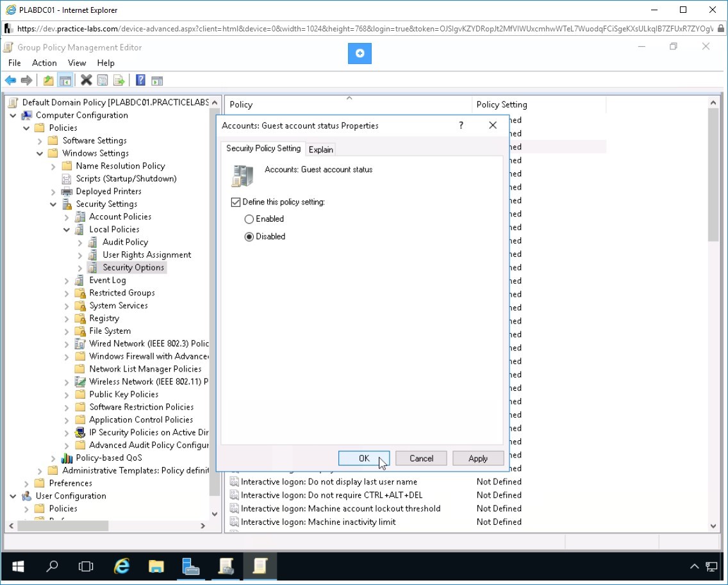Open Internet Explorer from the taskbar
The height and width of the screenshot is (585, 728).
coord(122,566)
